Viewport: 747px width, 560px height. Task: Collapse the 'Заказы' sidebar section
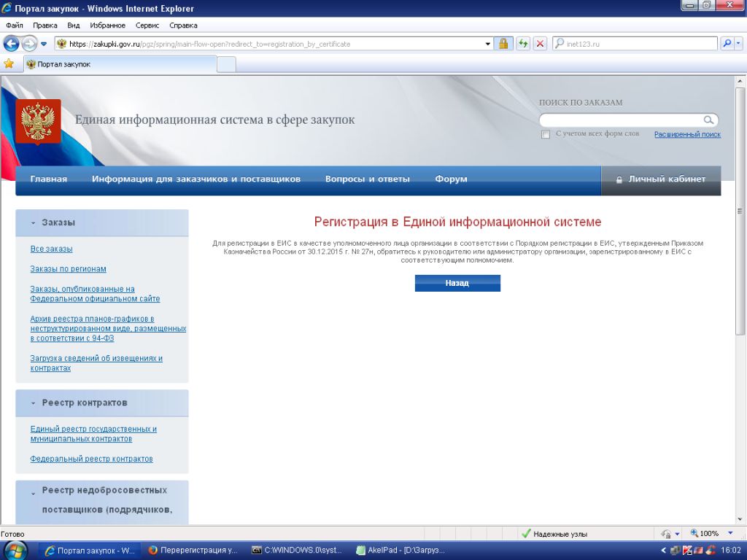(x=34, y=223)
